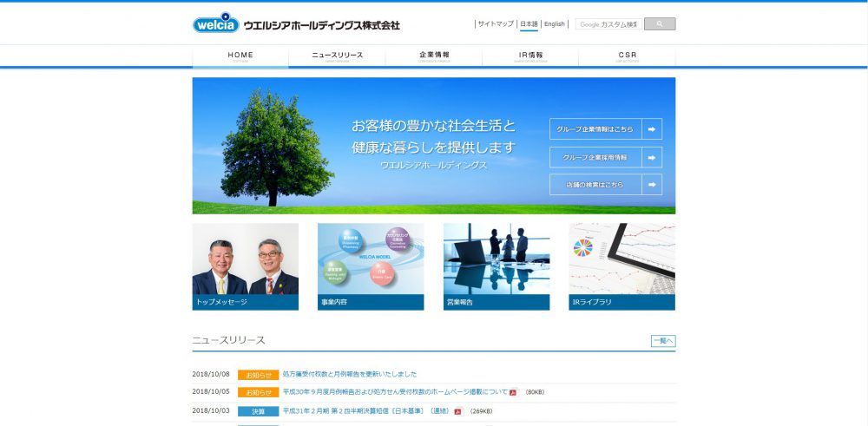Switch language to English

pyautogui.click(x=554, y=23)
